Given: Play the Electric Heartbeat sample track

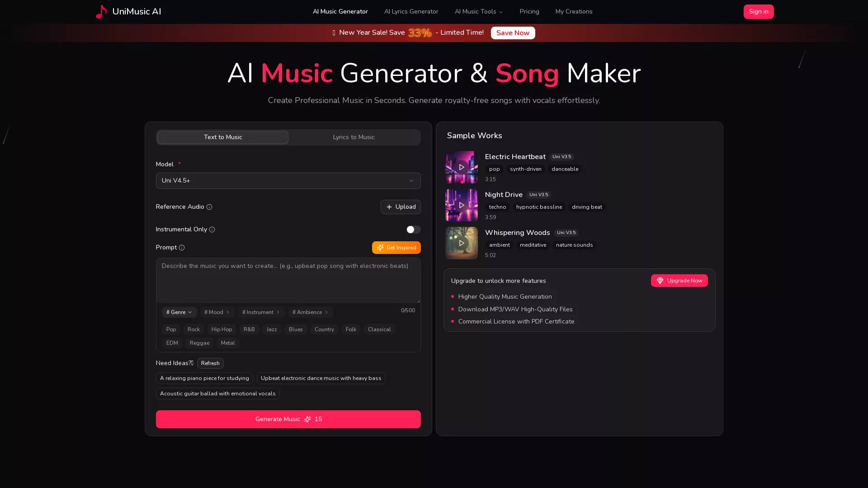Looking at the screenshot, I should click(x=461, y=167).
